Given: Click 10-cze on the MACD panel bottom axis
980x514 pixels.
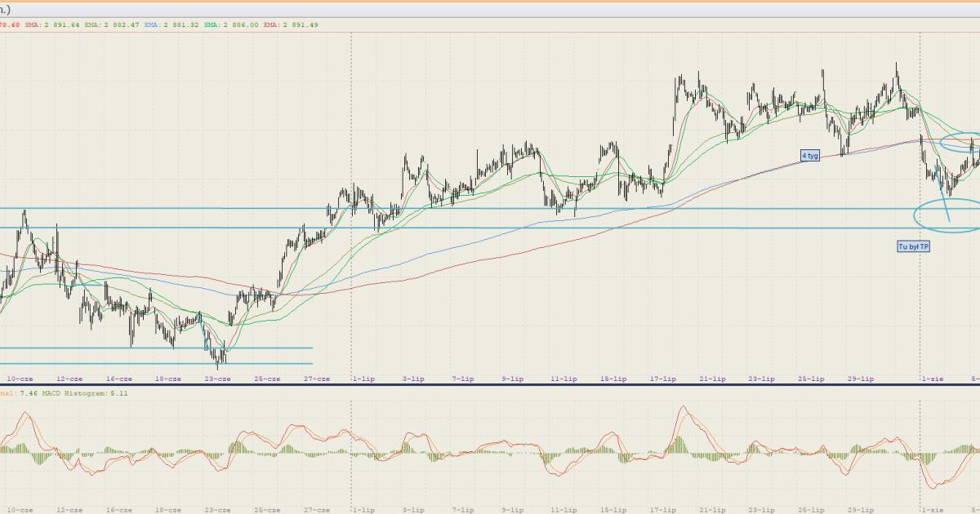Looking at the screenshot, I should click(20, 509).
